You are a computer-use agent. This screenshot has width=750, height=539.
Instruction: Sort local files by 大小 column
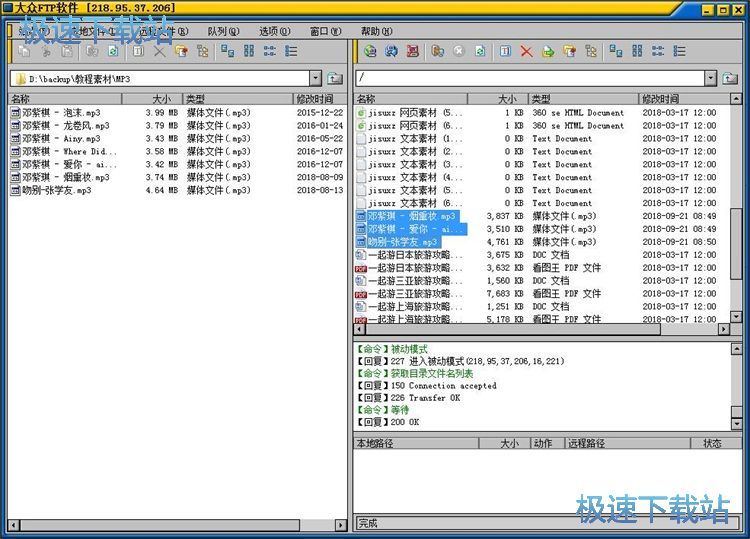[x=153, y=99]
